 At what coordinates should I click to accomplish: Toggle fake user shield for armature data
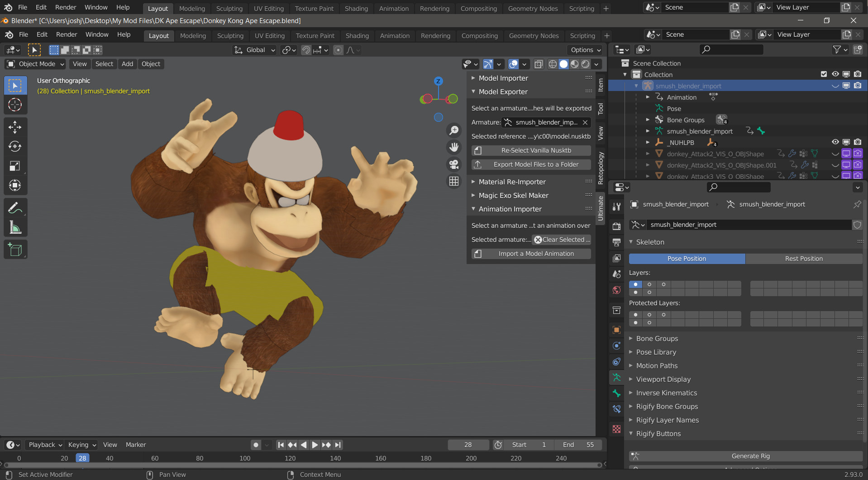(x=857, y=225)
